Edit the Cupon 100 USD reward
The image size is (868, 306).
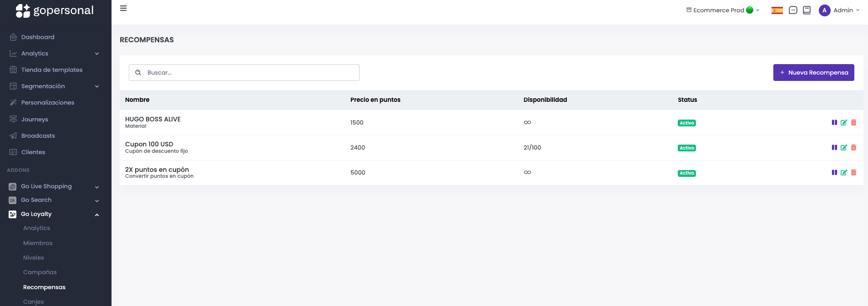[x=843, y=148]
